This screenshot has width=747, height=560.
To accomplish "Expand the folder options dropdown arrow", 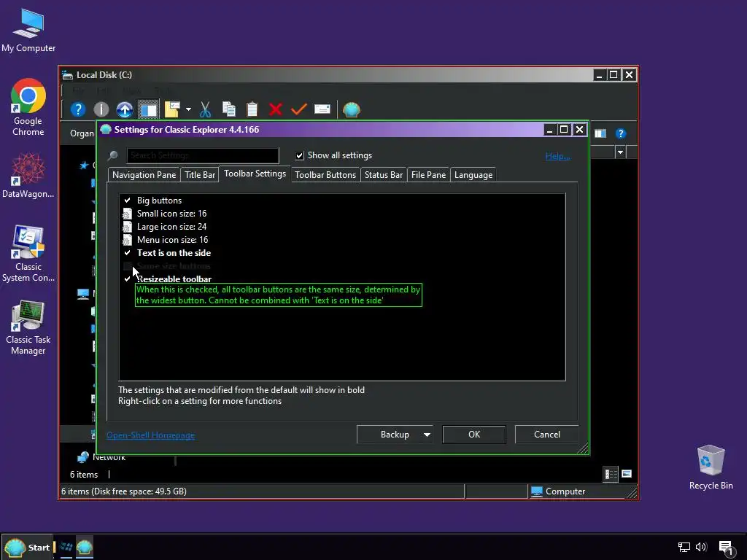I will [x=189, y=109].
